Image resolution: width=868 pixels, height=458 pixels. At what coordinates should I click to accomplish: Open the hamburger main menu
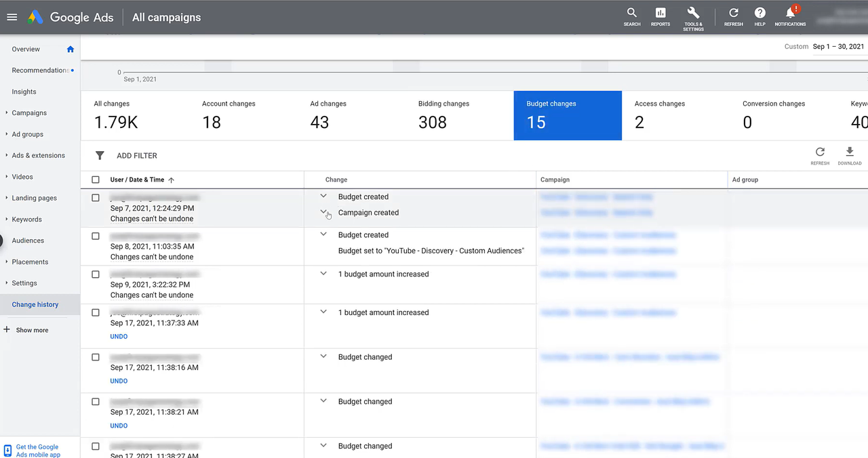12,17
